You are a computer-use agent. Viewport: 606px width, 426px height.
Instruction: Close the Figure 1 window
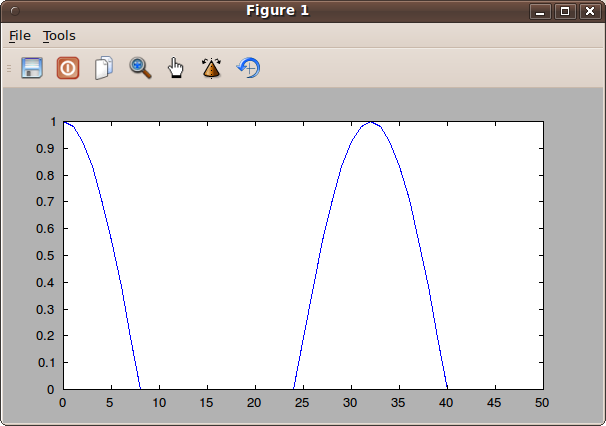[x=589, y=11]
